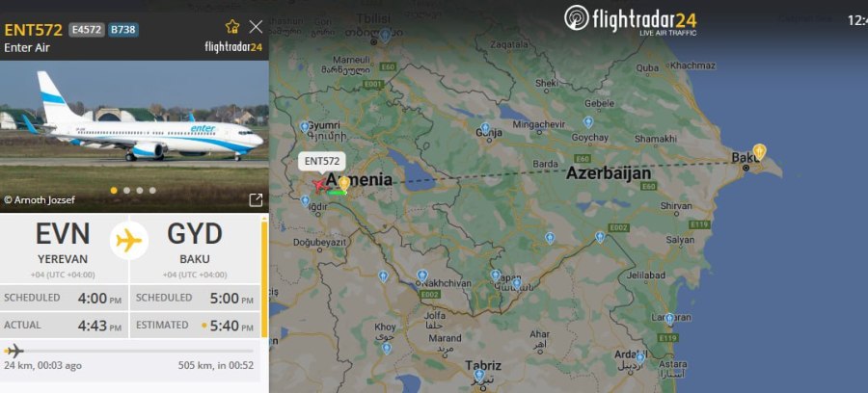868x393 pixels.
Task: Open aircraft photo in external link
Action: [256, 200]
